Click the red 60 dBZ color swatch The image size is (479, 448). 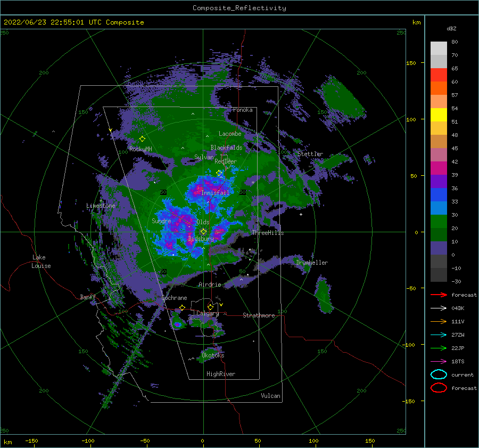pyautogui.click(x=439, y=75)
